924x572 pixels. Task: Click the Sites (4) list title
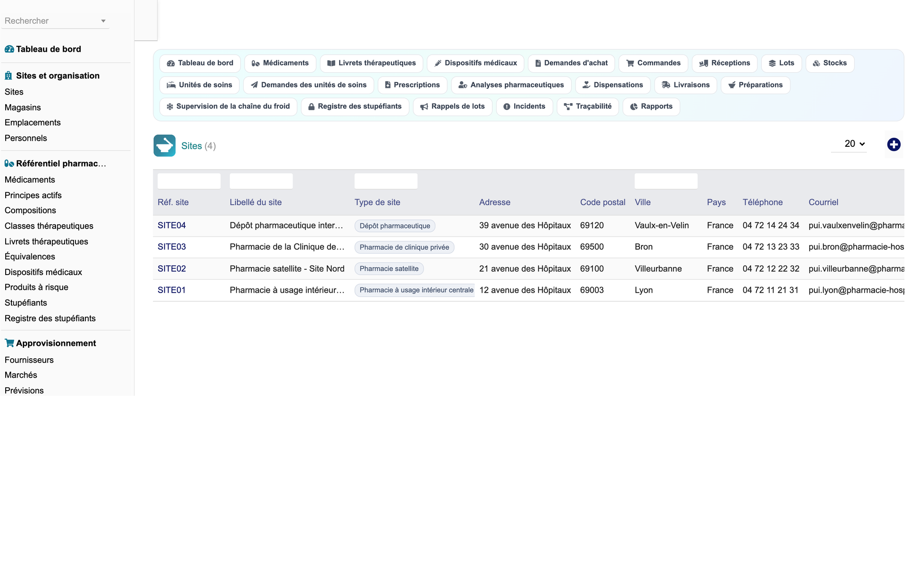(198, 146)
